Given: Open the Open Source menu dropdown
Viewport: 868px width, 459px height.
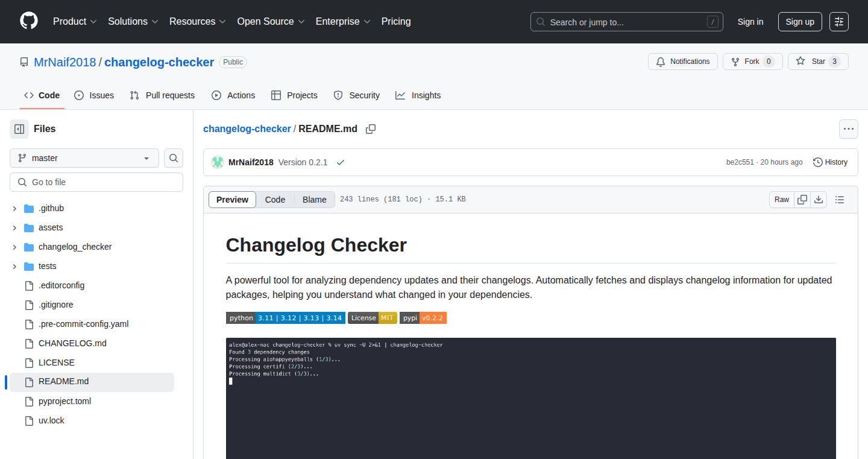Looking at the screenshot, I should [271, 22].
